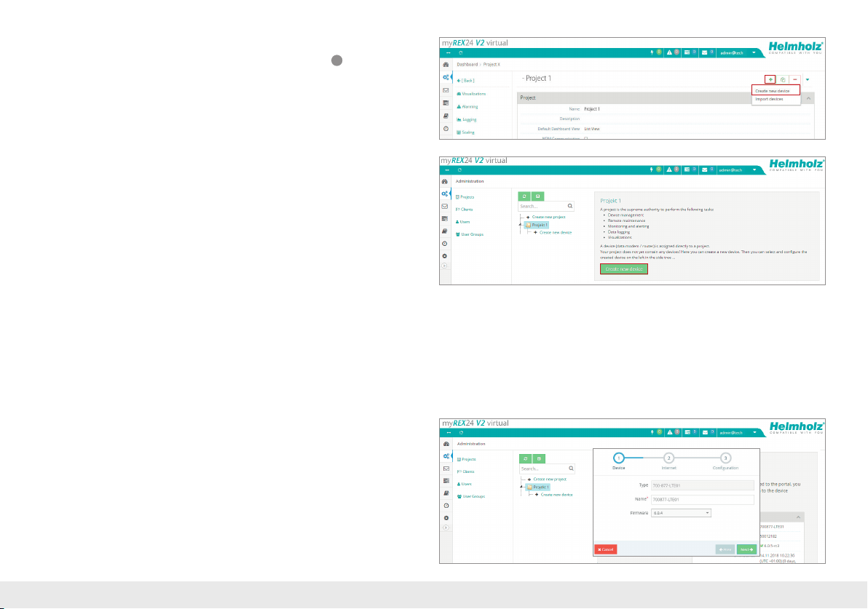868x609 pixels.
Task: Click the clock sidebar icon in the top screenshot
Action: pyautogui.click(x=446, y=129)
